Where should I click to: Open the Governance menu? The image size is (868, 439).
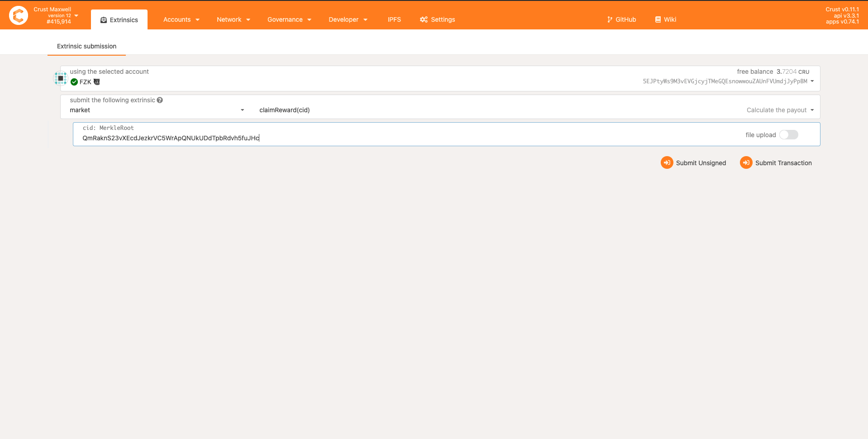[289, 19]
